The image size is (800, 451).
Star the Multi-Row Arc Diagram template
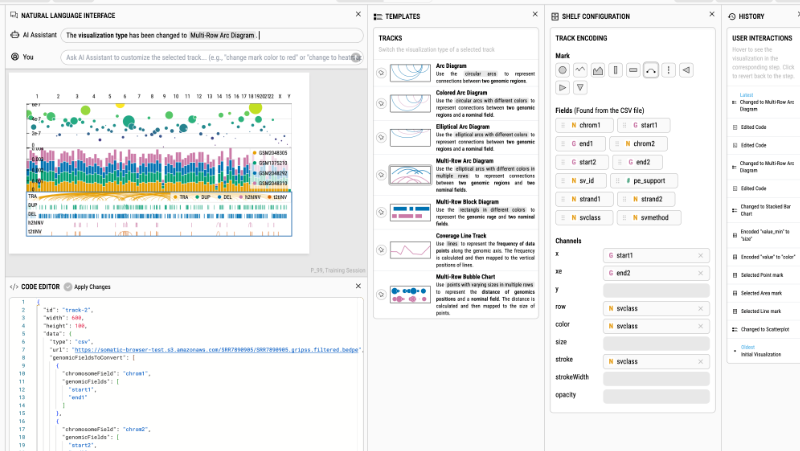381,175
